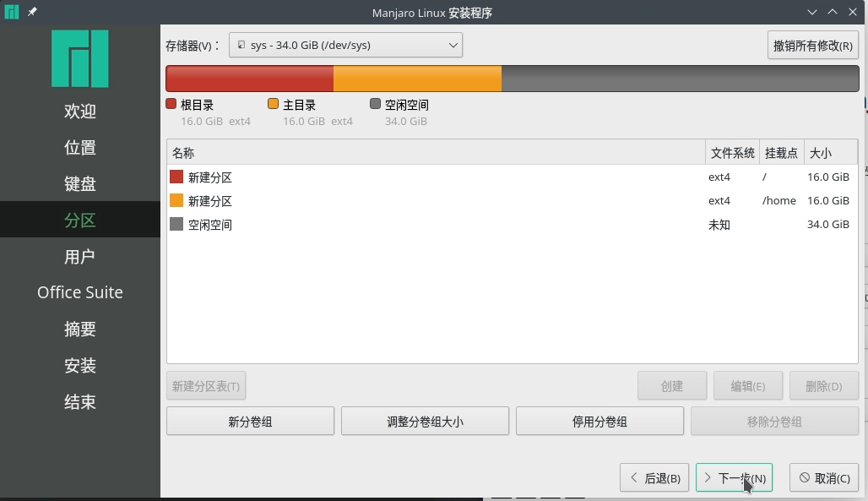Viewport: 868px width, 501px height.
Task: Click the 摘要 step in sidebar
Action: click(80, 329)
